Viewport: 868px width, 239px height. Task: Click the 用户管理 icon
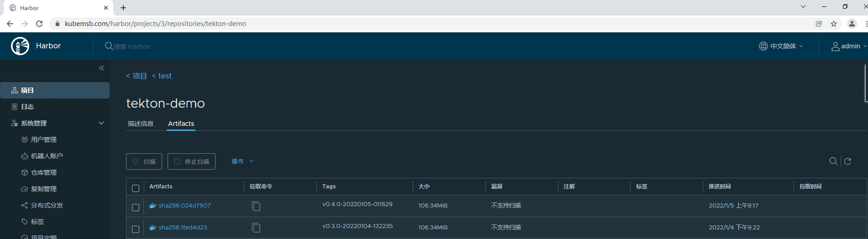[x=24, y=139]
